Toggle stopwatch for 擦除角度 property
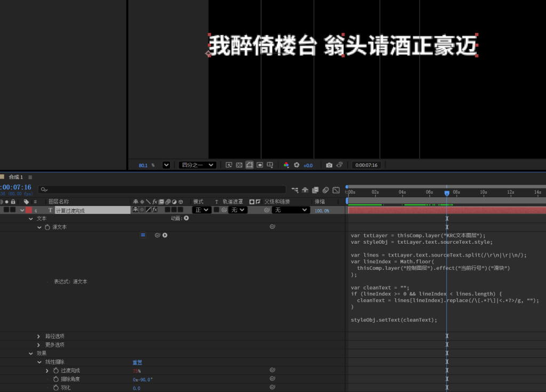This screenshot has height=392, width=546. 55,379
